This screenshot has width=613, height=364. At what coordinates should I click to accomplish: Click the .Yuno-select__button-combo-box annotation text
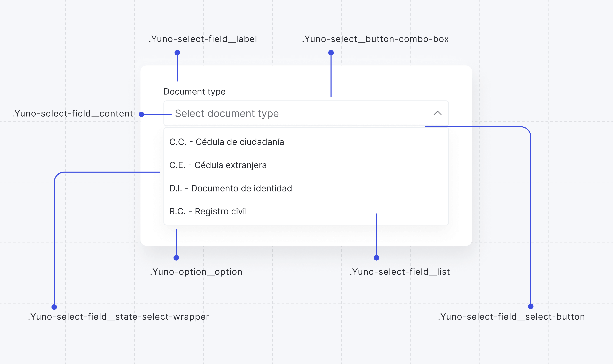(x=375, y=39)
